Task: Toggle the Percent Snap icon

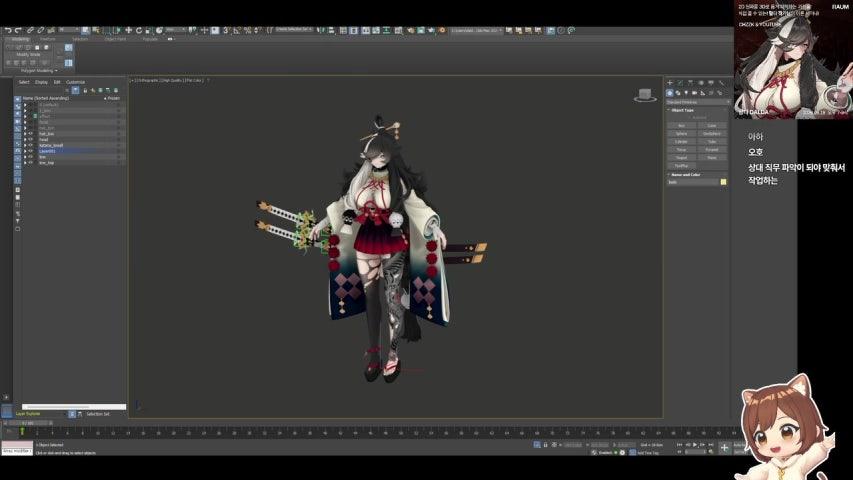Action: (x=248, y=30)
